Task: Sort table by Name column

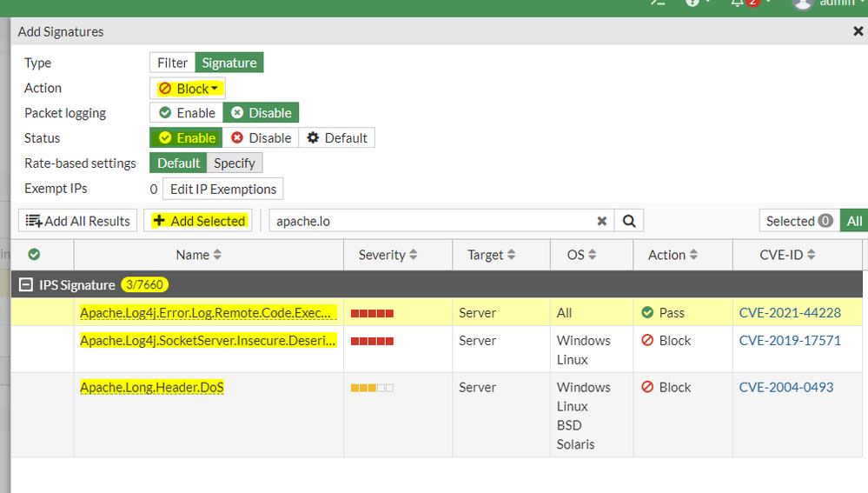Action: (199, 255)
